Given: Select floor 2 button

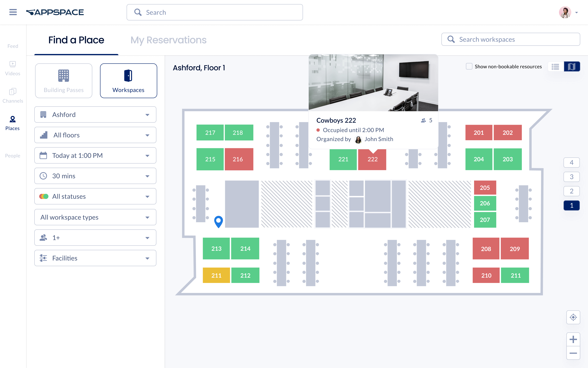Looking at the screenshot, I should [571, 191].
